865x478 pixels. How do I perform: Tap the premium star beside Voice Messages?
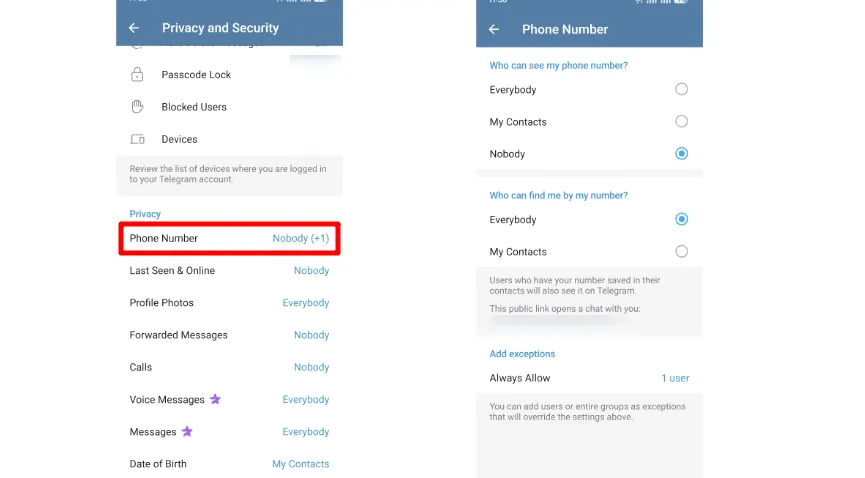pyautogui.click(x=215, y=399)
